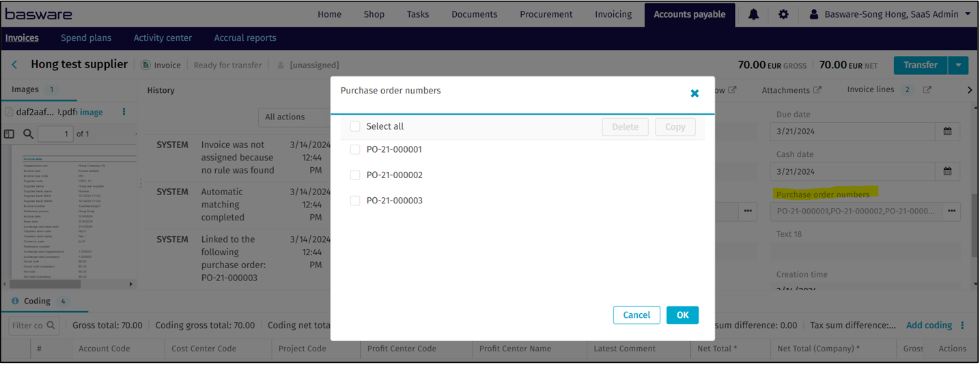Close the Purchase order numbers dialog
The image size is (980, 365).
pos(695,93)
